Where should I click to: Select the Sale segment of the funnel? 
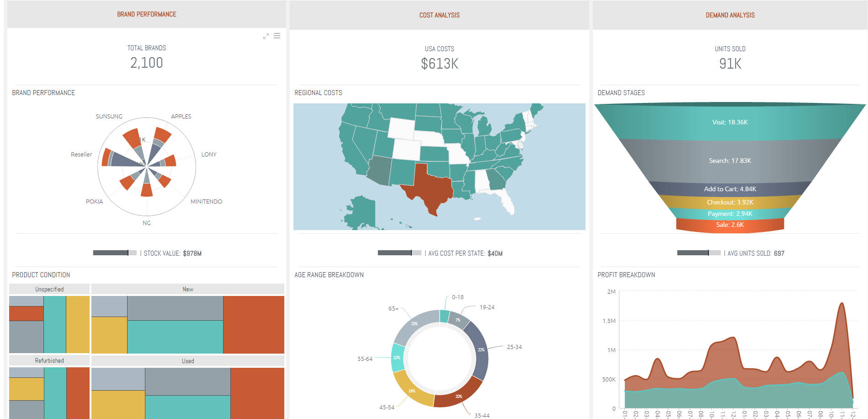[730, 225]
